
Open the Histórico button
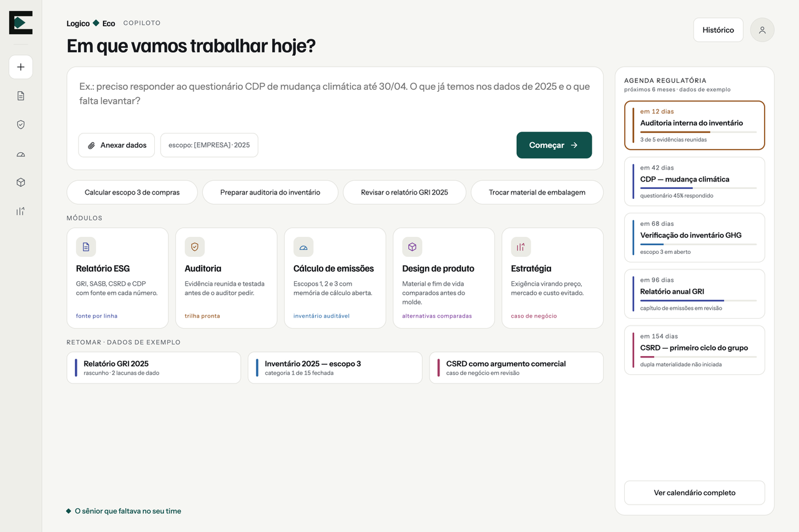tap(718, 30)
